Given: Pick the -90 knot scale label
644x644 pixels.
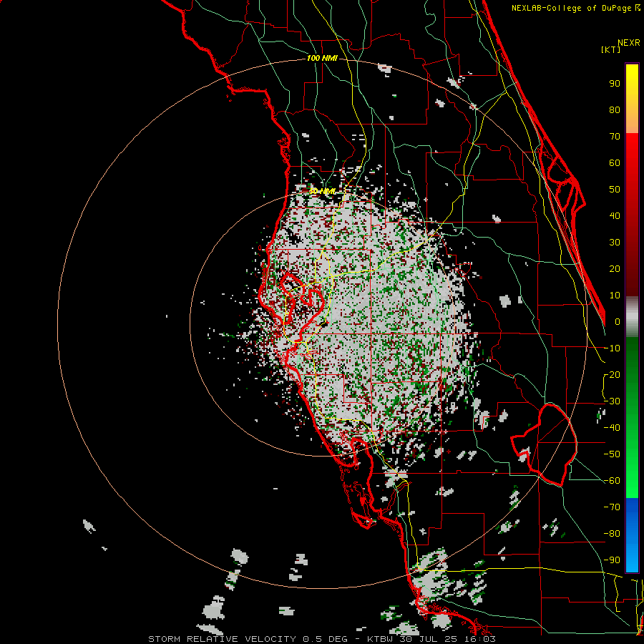Looking at the screenshot, I should coord(612,560).
